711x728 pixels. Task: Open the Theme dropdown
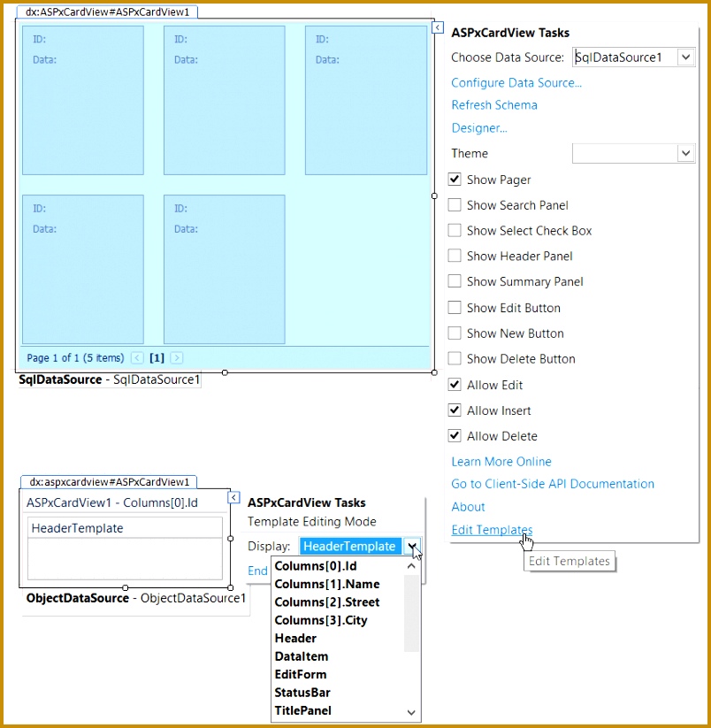tap(686, 153)
